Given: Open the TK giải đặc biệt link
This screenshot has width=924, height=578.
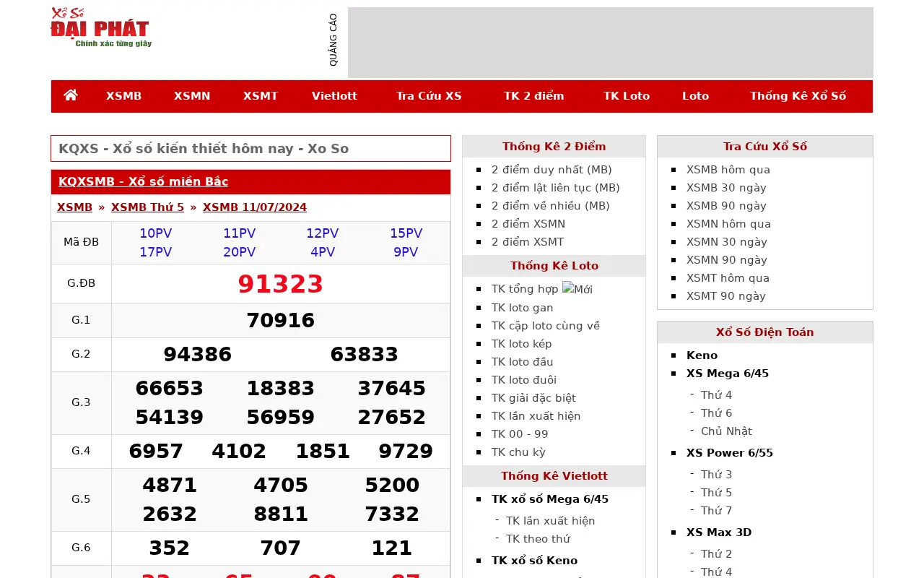Looking at the screenshot, I should click(x=533, y=398).
